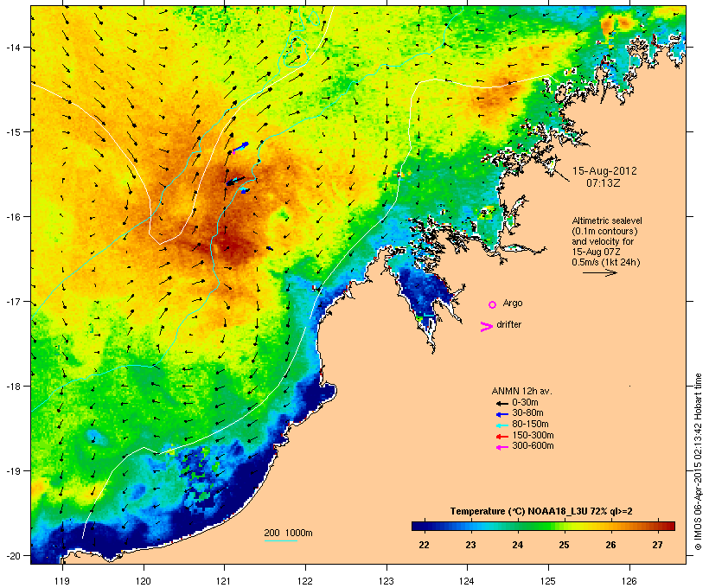Screen dimensions: 709x588
Task: Click longitude axis label 119
Action: pos(62,581)
